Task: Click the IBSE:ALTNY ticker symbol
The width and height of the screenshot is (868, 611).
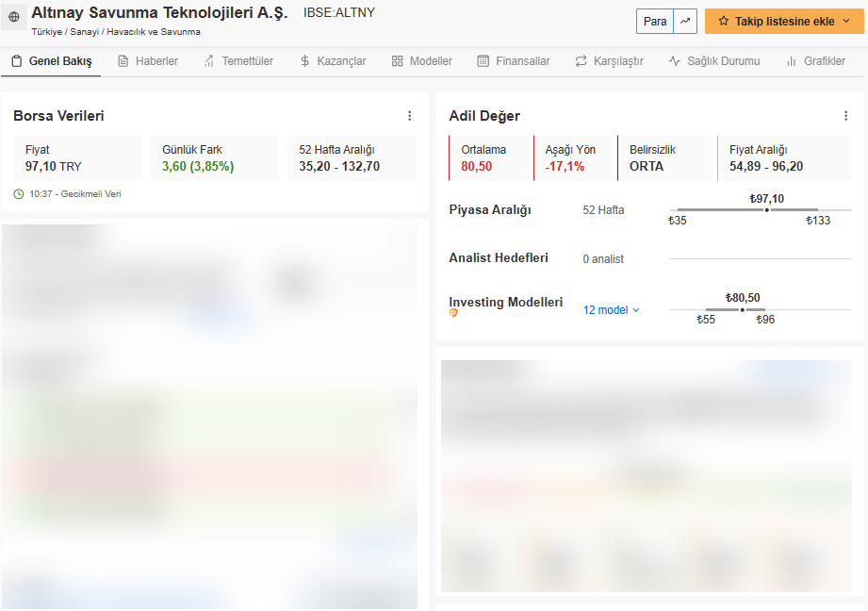Action: tap(338, 13)
